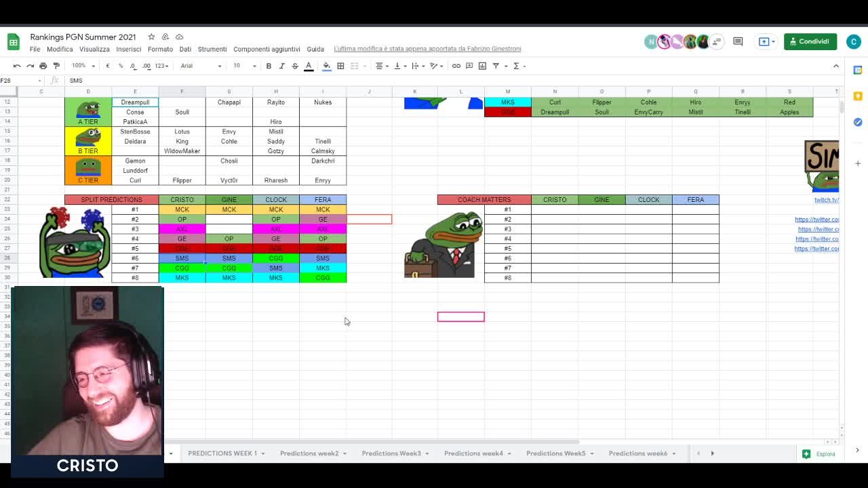Redo the last action
The width and height of the screenshot is (868, 488).
point(30,66)
